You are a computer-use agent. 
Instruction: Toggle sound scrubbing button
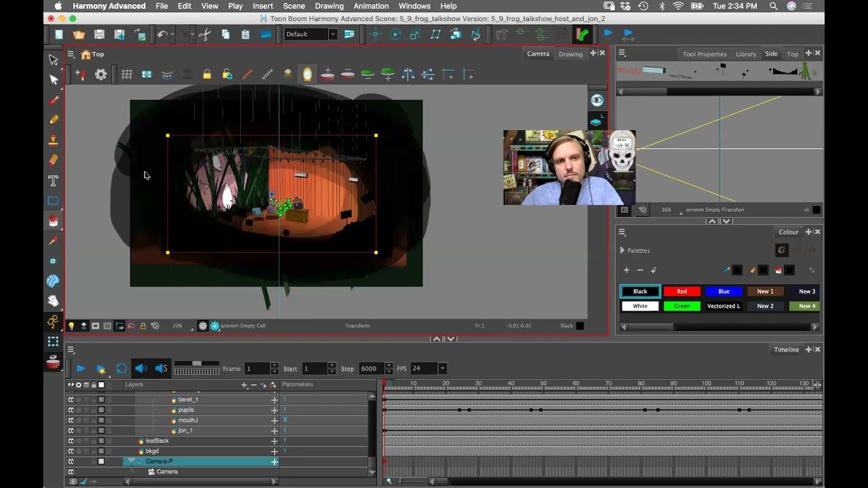pos(161,369)
